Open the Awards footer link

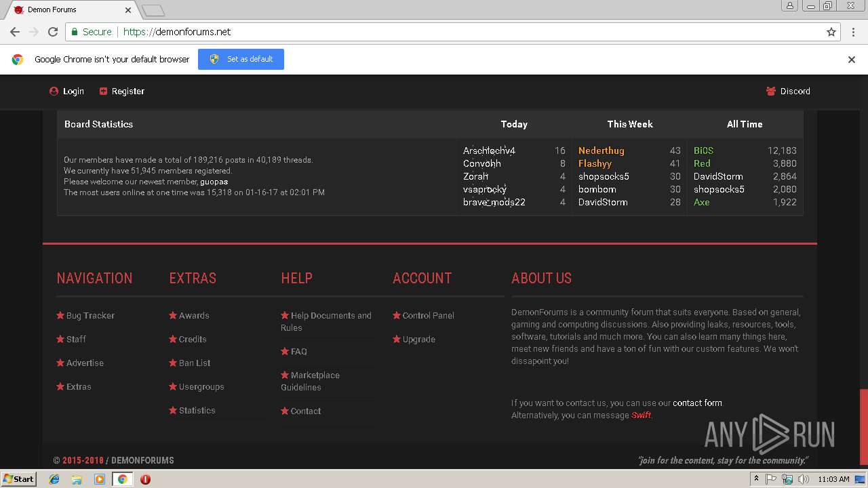194,315
